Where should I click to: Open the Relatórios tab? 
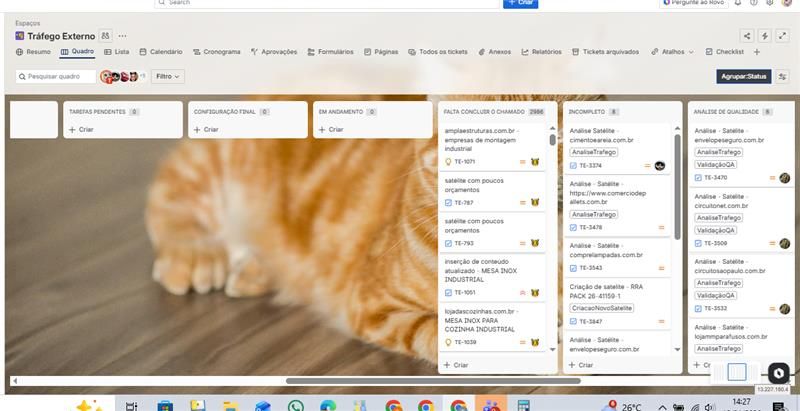[541, 52]
